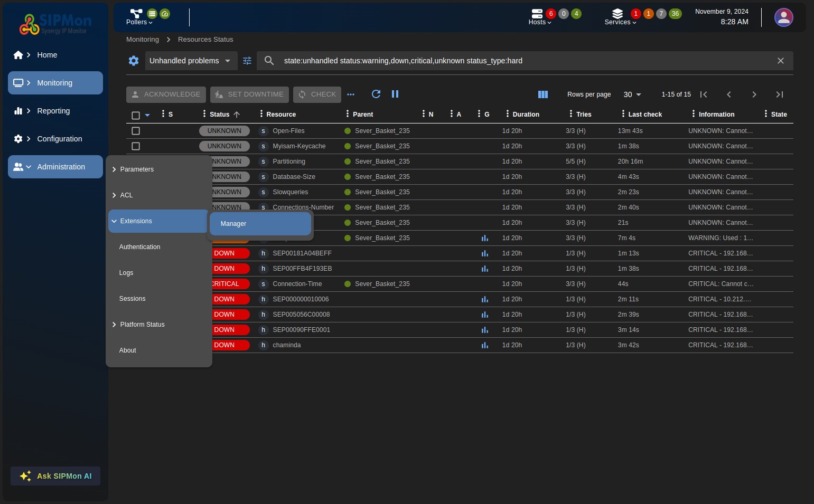This screenshot has width=814, height=504.
Task: Expand the Pollers dropdown
Action: (139, 17)
